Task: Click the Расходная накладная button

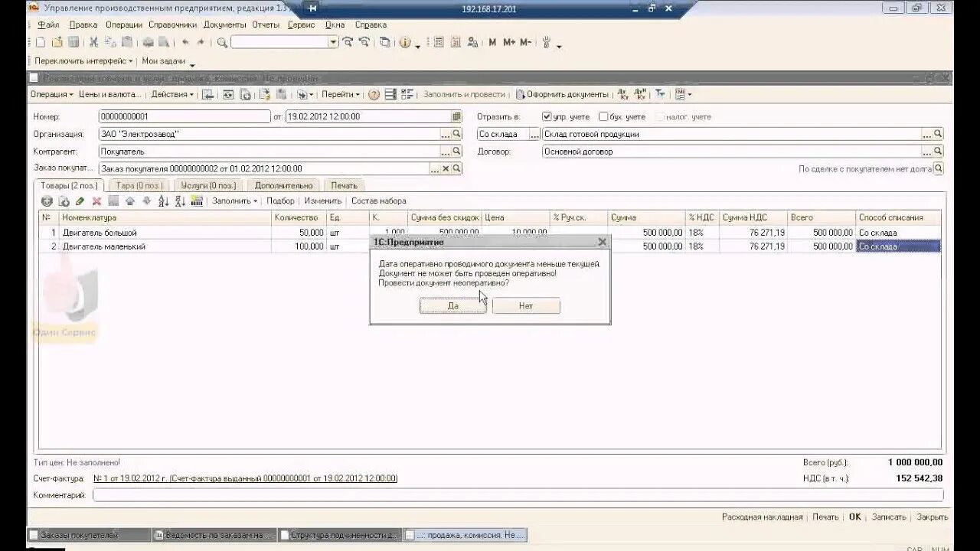Action: [762, 517]
